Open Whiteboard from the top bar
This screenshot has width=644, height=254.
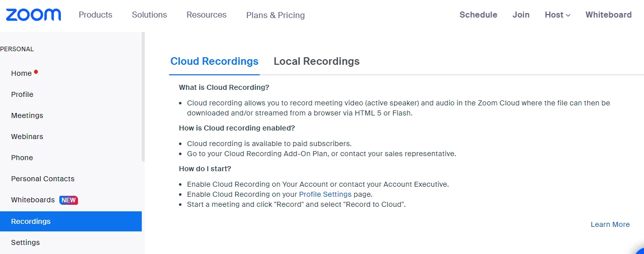point(608,15)
